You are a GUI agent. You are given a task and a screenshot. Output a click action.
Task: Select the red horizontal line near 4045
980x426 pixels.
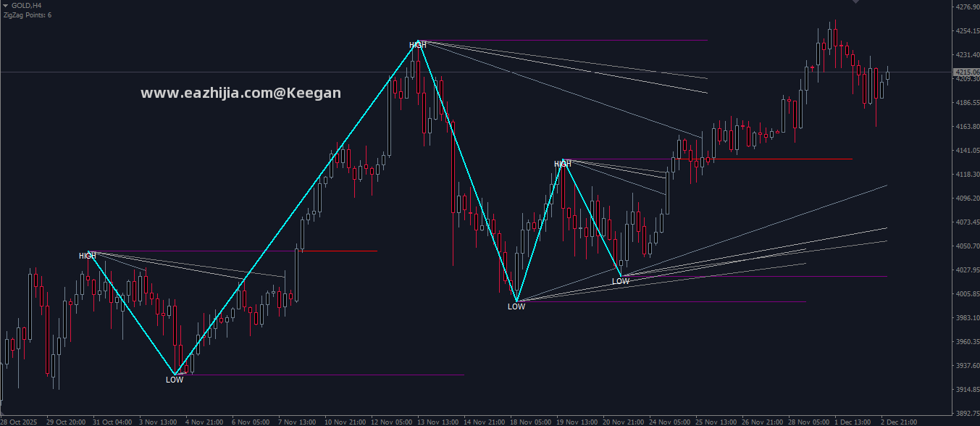[338, 251]
